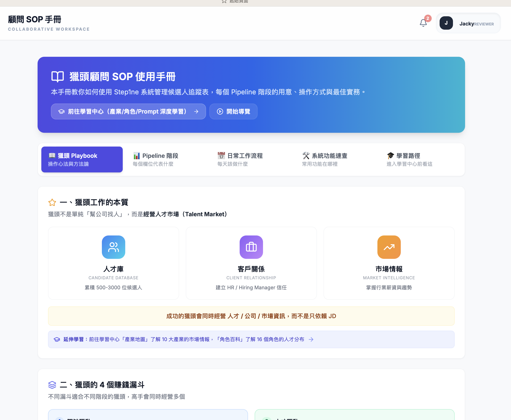The width and height of the screenshot is (511, 420).
Task: Click the 開始導覽 button
Action: click(234, 111)
